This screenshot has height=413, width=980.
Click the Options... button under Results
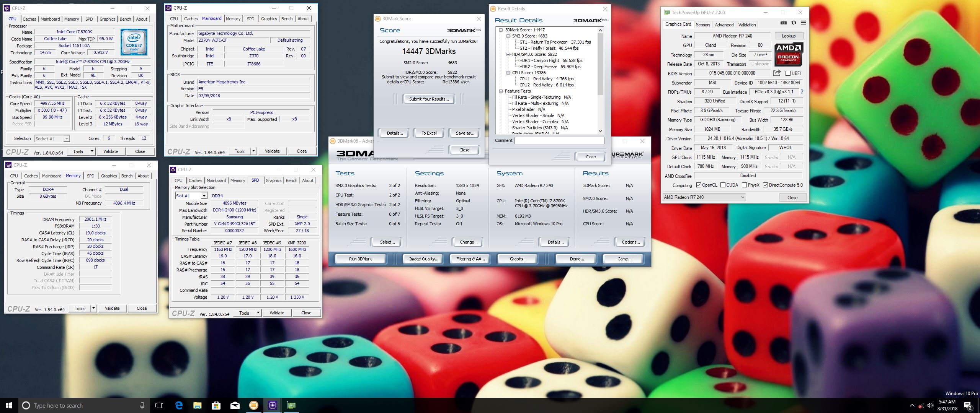pos(630,242)
